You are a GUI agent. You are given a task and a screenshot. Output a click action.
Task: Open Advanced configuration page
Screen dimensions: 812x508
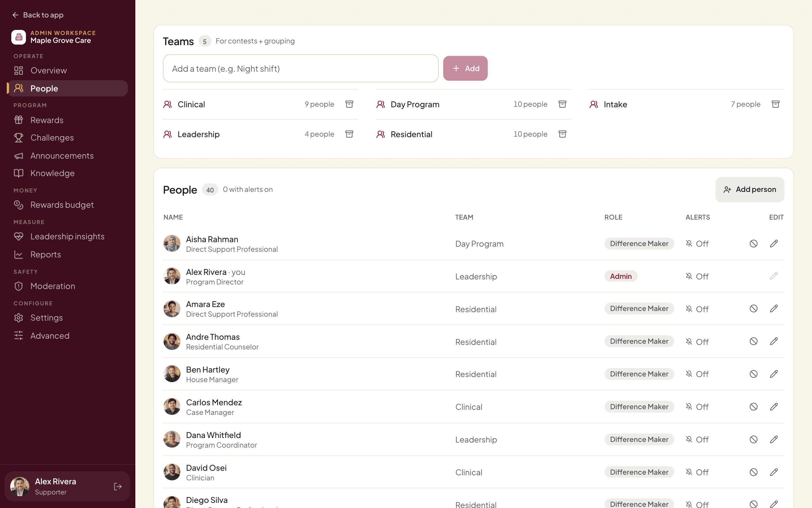pos(68,336)
